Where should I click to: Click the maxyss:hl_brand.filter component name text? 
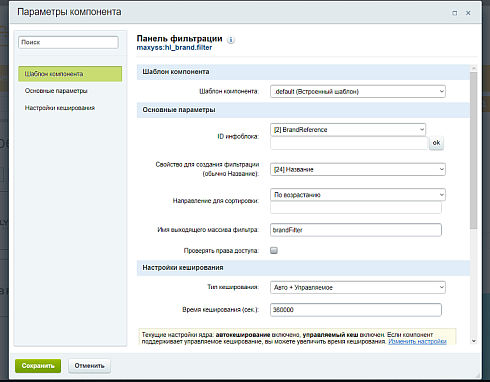(174, 48)
